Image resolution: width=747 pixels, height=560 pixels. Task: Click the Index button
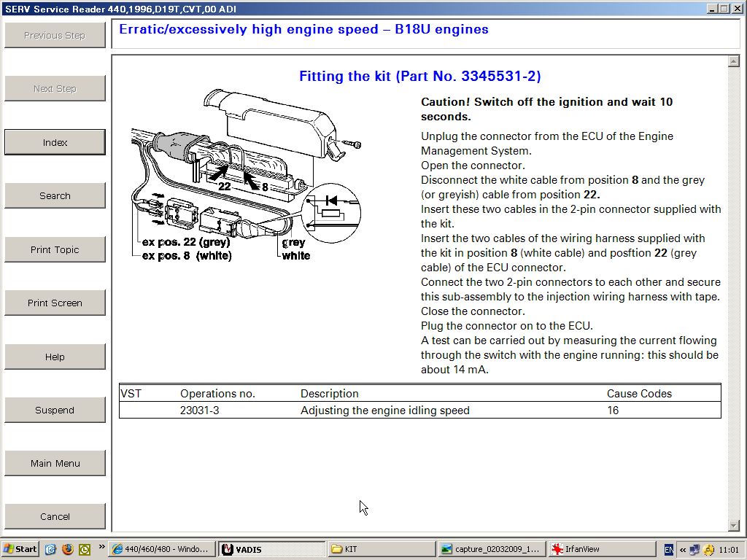pos(55,142)
